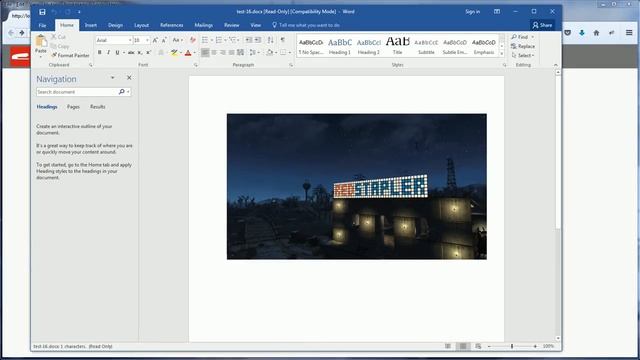Apply the Title style

tap(398, 46)
